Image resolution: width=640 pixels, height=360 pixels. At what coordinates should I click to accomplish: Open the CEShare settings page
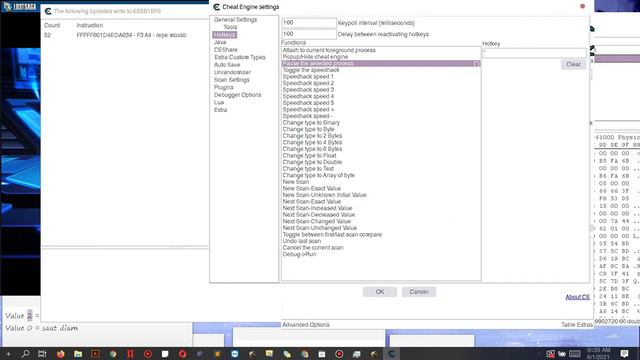(226, 49)
